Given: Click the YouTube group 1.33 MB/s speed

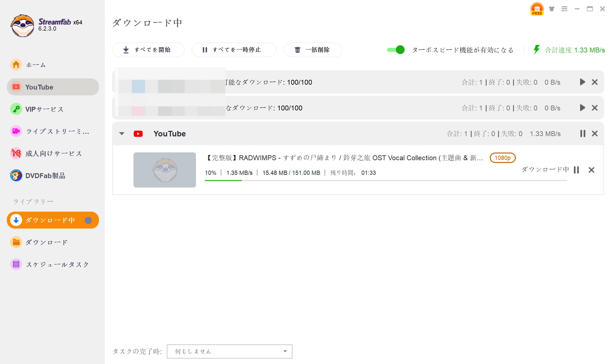Looking at the screenshot, I should pos(545,134).
